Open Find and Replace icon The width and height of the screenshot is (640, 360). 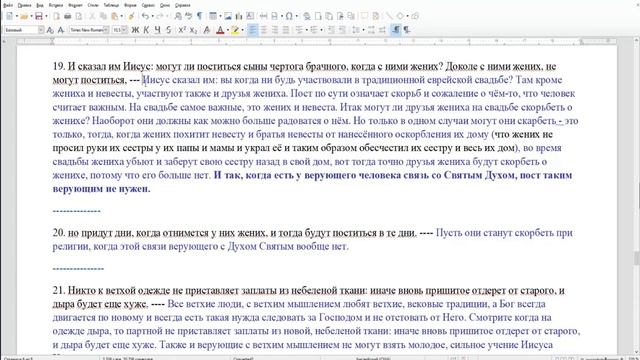[x=178, y=16]
